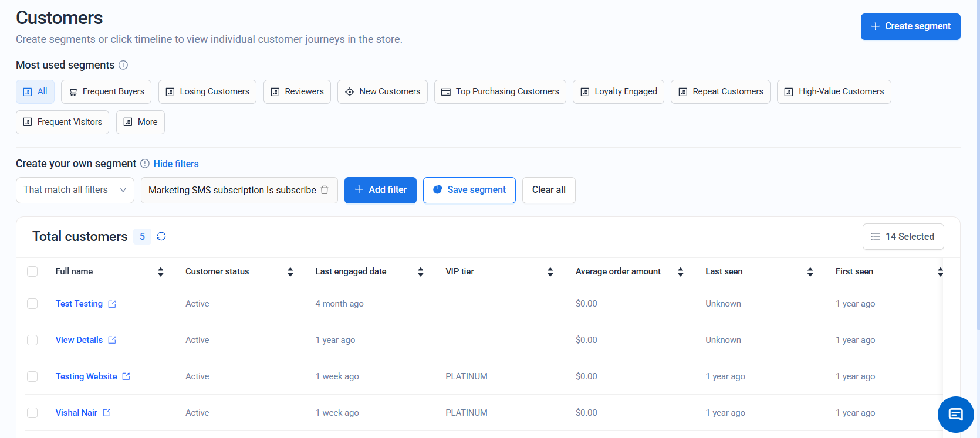Switch to the Frequent Buyers segment
Screen dimensions: 980x438
(x=106, y=91)
